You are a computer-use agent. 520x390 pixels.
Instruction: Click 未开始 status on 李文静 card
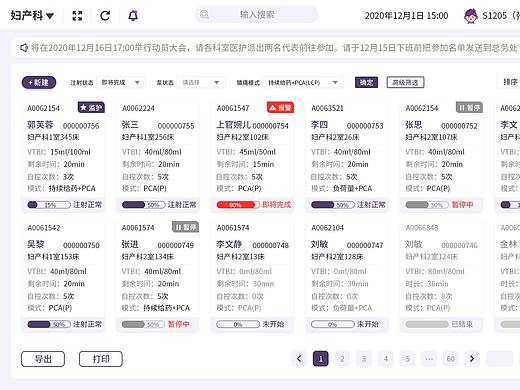pos(273,324)
